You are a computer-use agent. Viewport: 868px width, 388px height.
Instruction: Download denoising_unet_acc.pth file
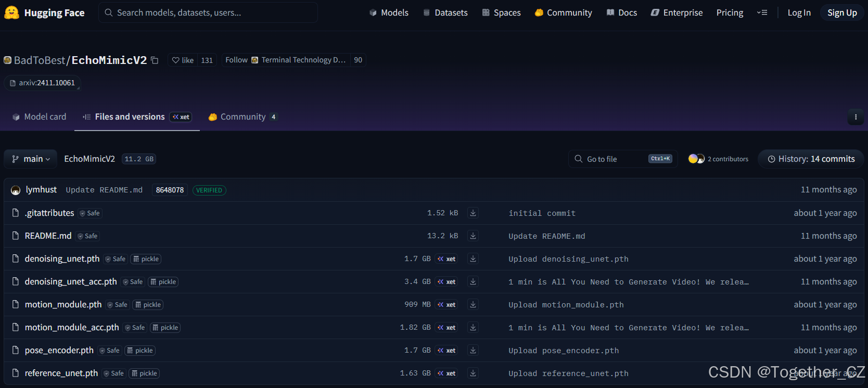[473, 281]
